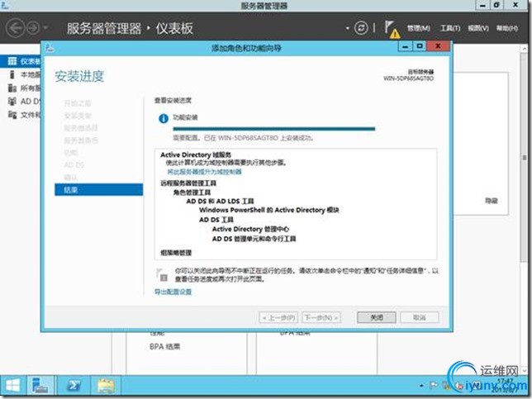Click the export configuration settings link

(x=173, y=292)
